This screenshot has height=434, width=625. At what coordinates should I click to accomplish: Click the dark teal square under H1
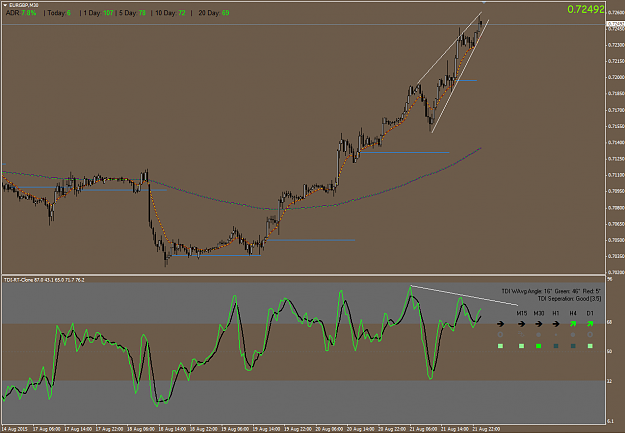[x=556, y=346]
